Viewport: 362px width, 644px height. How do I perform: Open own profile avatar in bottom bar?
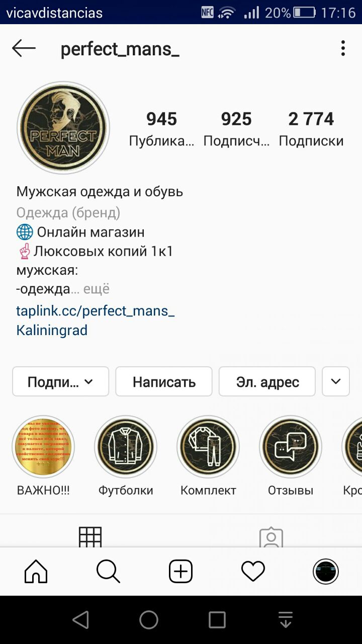326,572
